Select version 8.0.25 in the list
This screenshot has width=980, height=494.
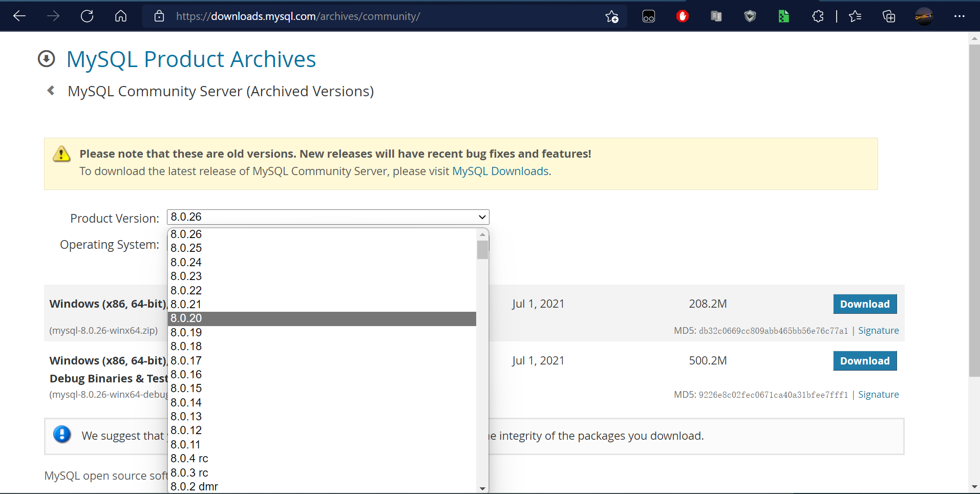[x=322, y=248]
